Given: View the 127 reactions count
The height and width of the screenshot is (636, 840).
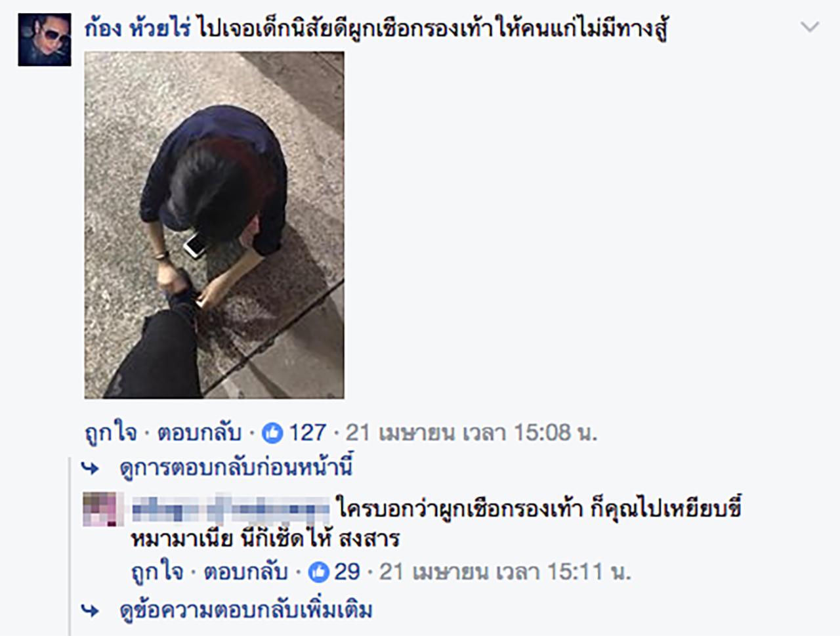Looking at the screenshot, I should tap(307, 433).
